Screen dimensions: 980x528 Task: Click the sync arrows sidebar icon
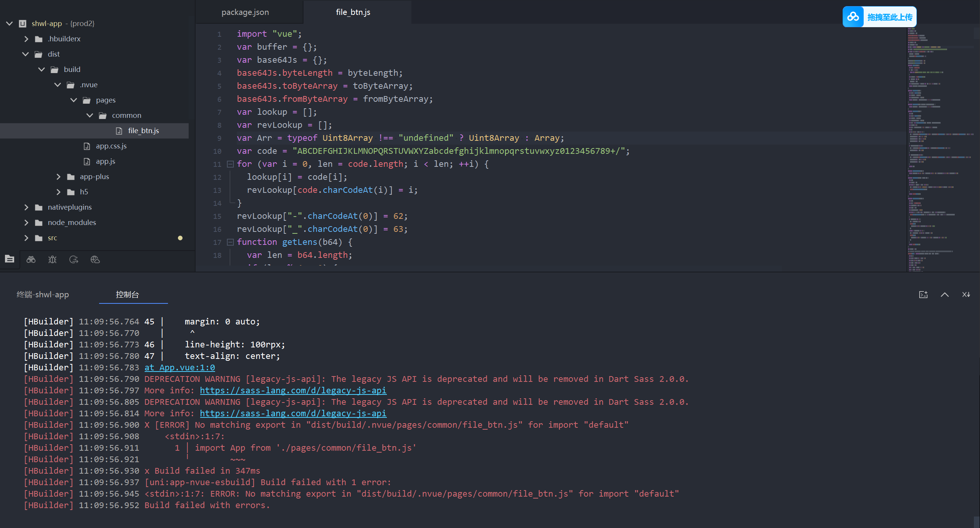coord(74,259)
